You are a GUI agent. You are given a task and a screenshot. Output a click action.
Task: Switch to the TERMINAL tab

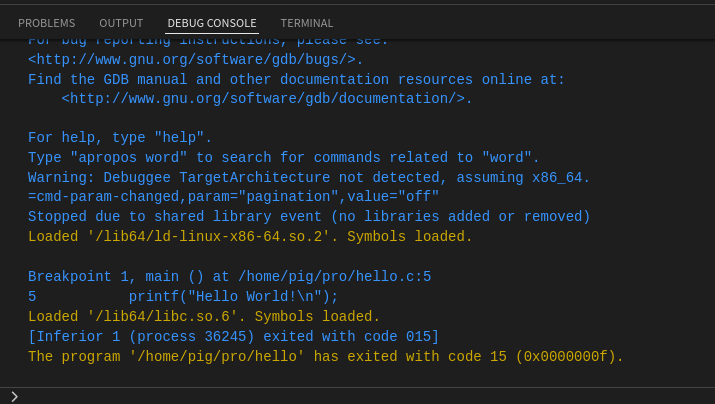point(306,23)
